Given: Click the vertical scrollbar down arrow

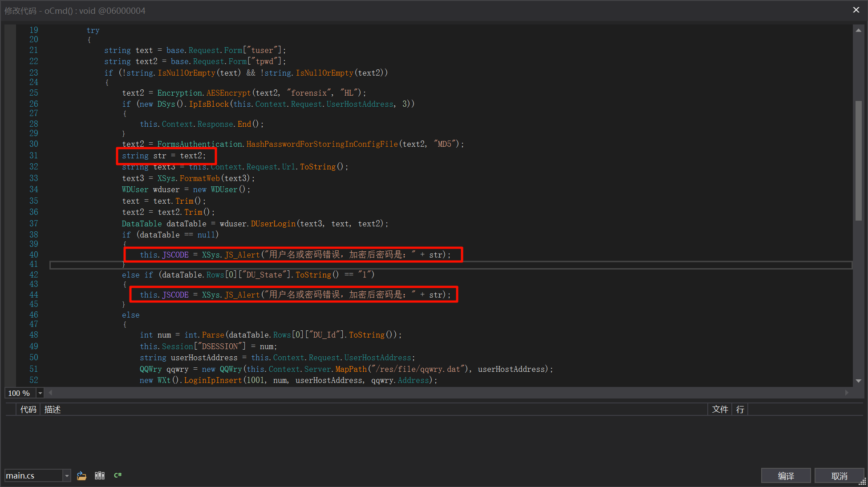Looking at the screenshot, I should (x=858, y=381).
